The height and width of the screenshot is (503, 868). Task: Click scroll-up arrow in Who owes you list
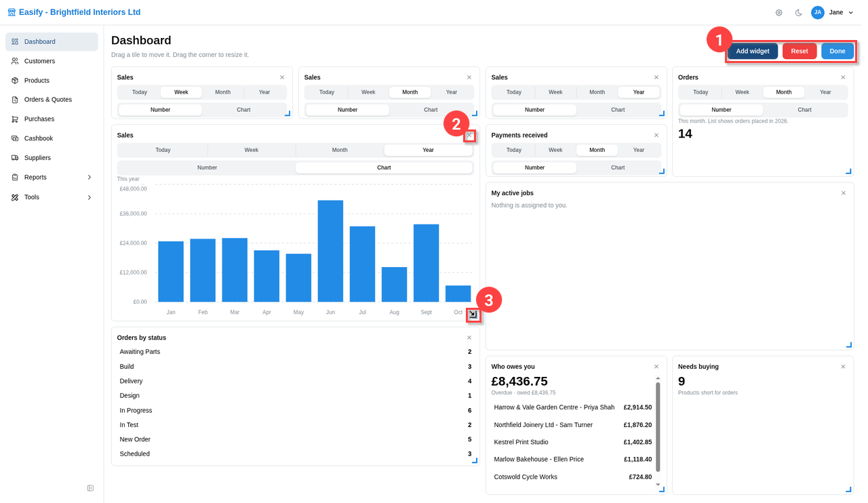pos(658,379)
